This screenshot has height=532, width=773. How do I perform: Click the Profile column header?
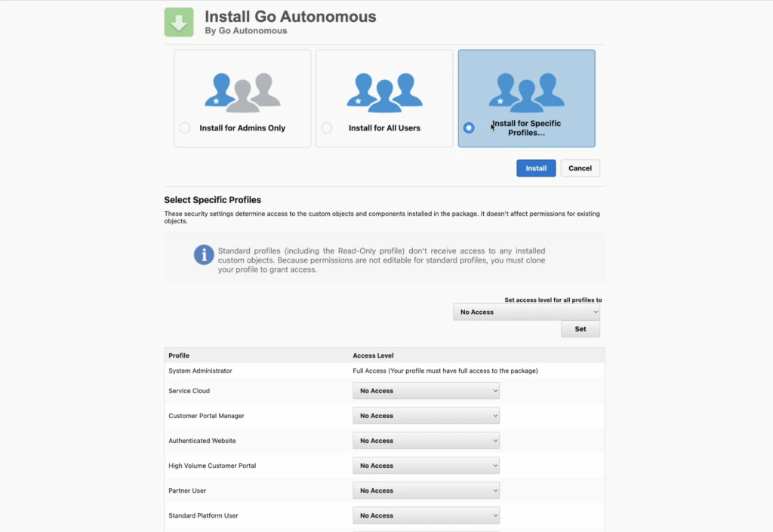tap(179, 355)
